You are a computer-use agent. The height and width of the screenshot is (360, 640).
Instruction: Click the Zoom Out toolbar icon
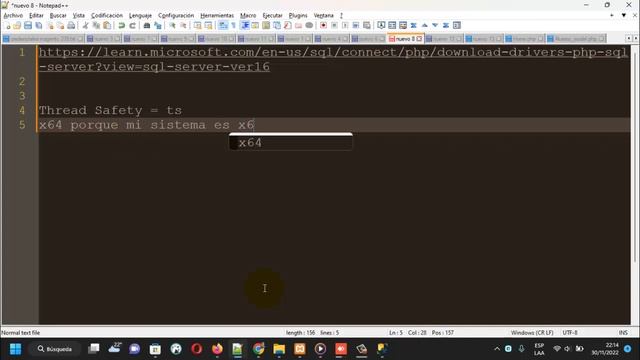183,26
